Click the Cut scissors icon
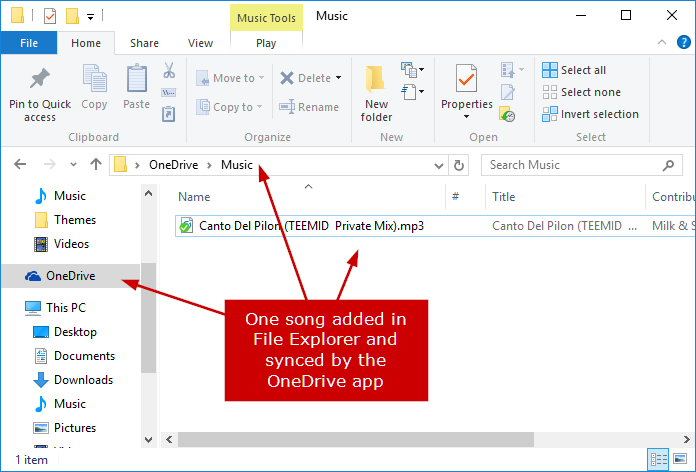The height and width of the screenshot is (472, 696). coord(169,70)
